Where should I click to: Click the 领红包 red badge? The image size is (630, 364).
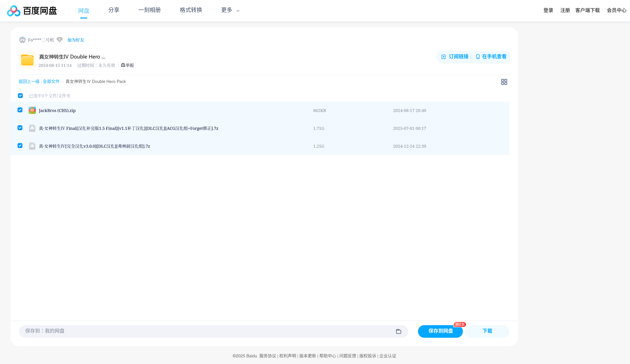(x=460, y=324)
